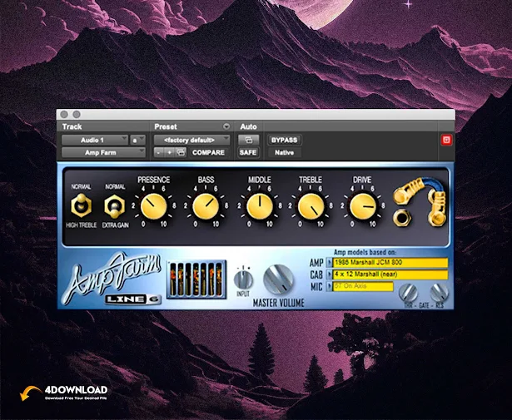Open the MIC arrow selector

(329, 287)
